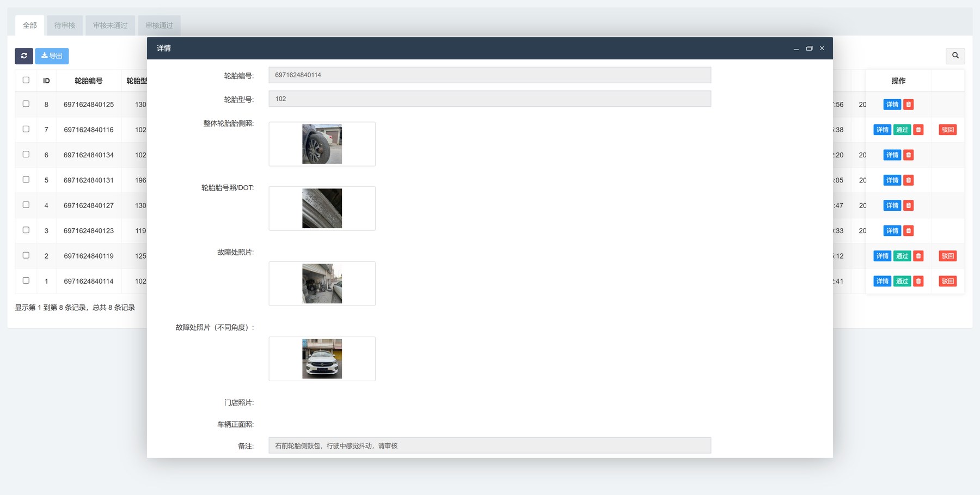Click 通过 approve button in row 7
This screenshot has width=980, height=495.
coord(902,130)
